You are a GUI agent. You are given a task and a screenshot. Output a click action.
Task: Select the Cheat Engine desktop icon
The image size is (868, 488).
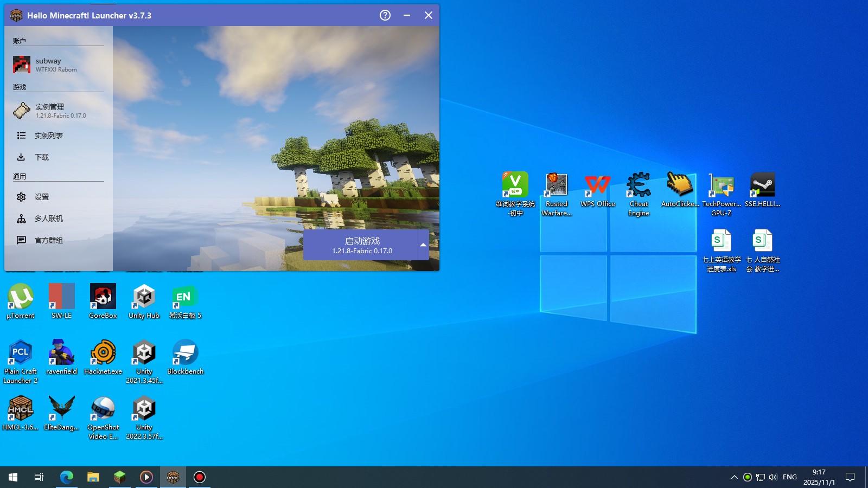(639, 194)
